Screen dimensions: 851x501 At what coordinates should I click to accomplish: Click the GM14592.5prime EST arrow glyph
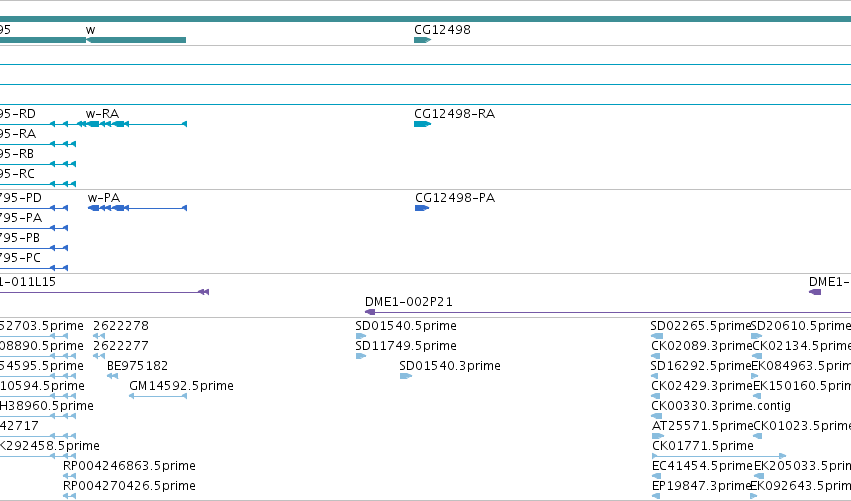[x=158, y=396]
